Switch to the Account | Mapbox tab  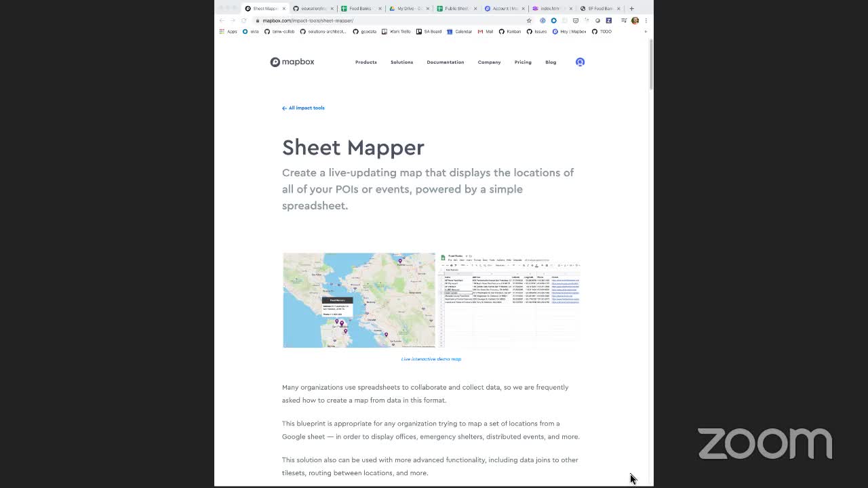click(505, 8)
